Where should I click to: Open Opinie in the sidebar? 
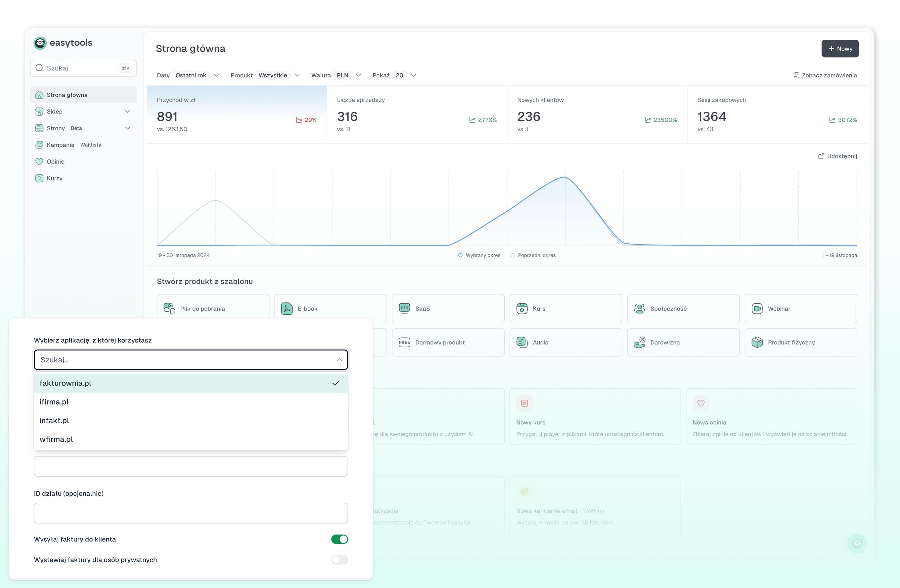(x=55, y=161)
